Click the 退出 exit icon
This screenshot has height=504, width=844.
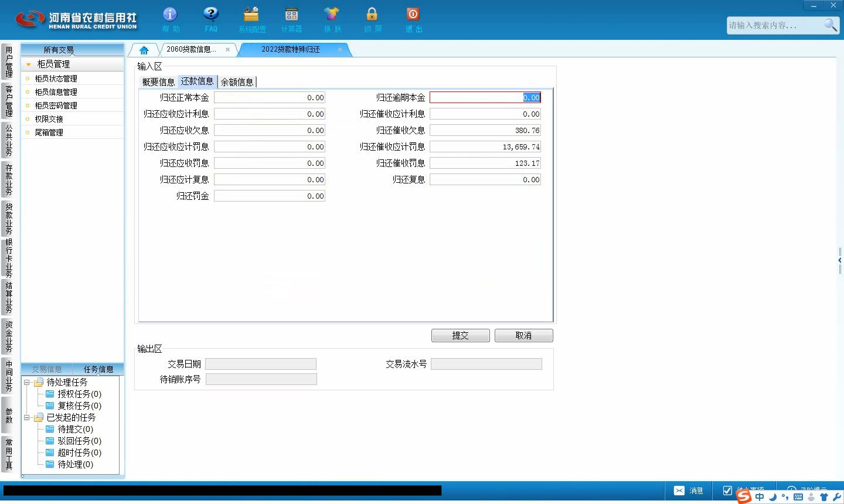click(413, 15)
